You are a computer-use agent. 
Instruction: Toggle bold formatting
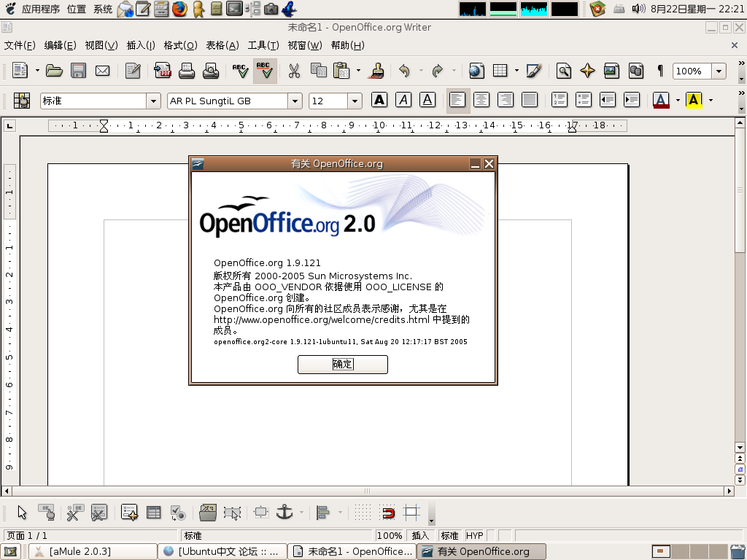tap(379, 100)
